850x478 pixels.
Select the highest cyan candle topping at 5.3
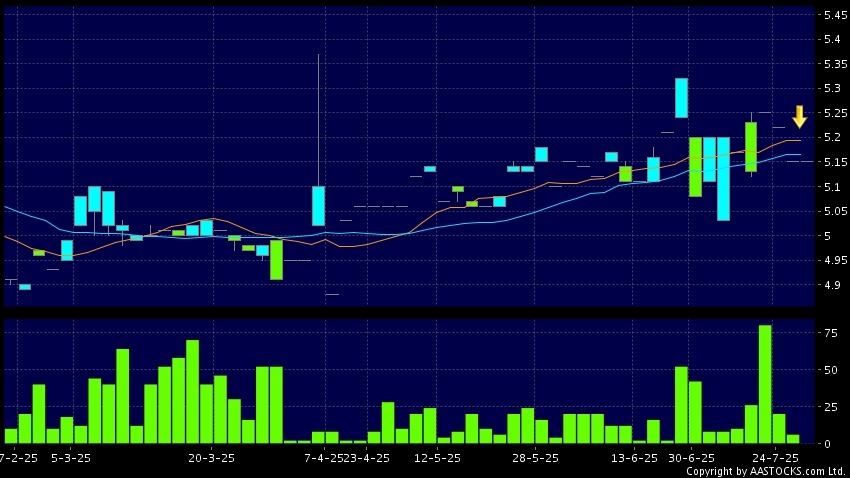[x=681, y=98]
